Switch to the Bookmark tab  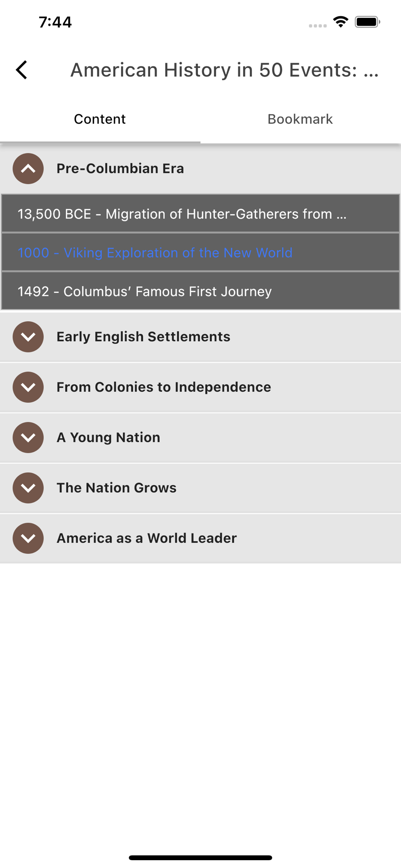click(300, 119)
